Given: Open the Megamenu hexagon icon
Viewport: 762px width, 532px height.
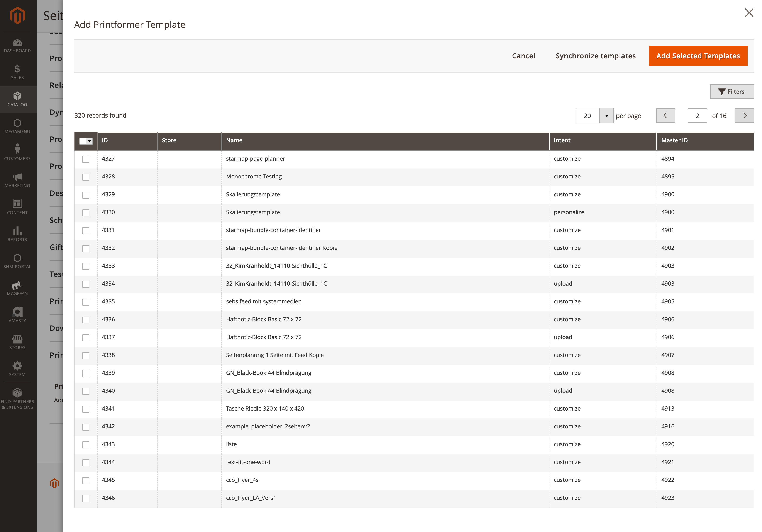Looking at the screenshot, I should click(17, 123).
